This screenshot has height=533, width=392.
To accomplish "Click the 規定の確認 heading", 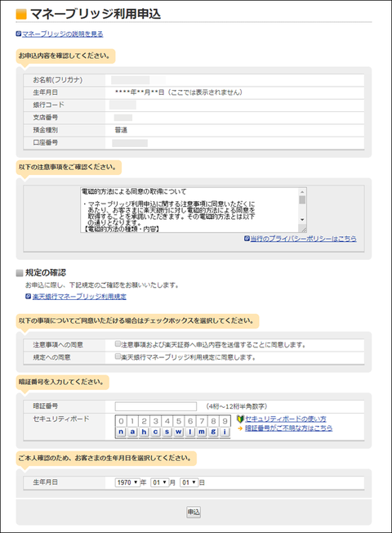I will coord(46,272).
